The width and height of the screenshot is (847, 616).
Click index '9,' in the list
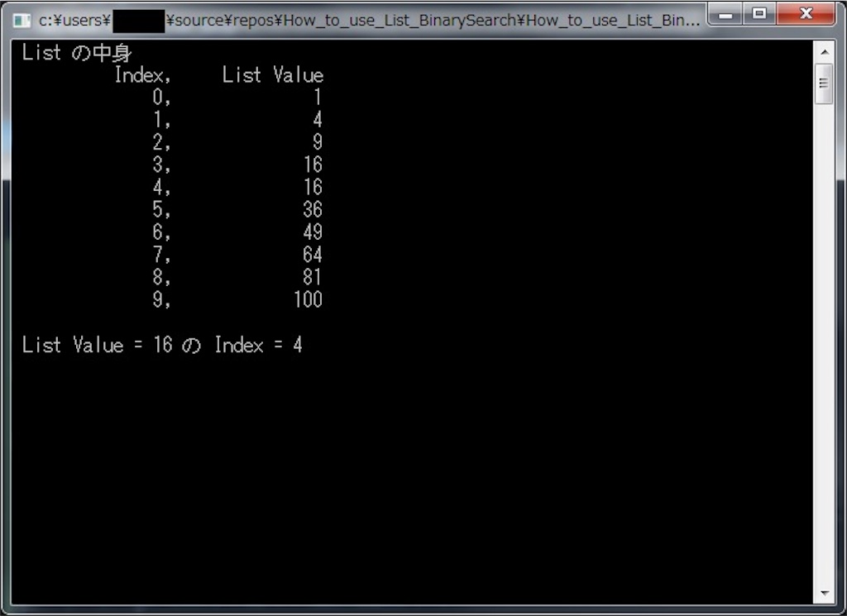[161, 299]
